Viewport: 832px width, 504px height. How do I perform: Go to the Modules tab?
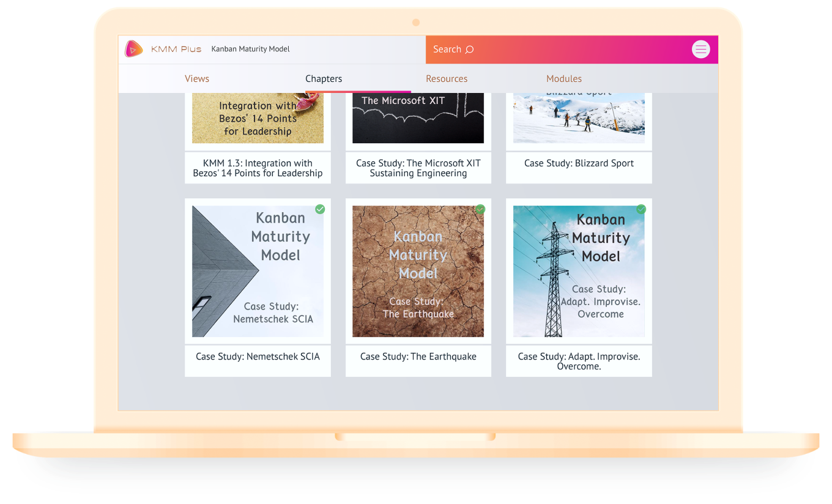pos(564,79)
